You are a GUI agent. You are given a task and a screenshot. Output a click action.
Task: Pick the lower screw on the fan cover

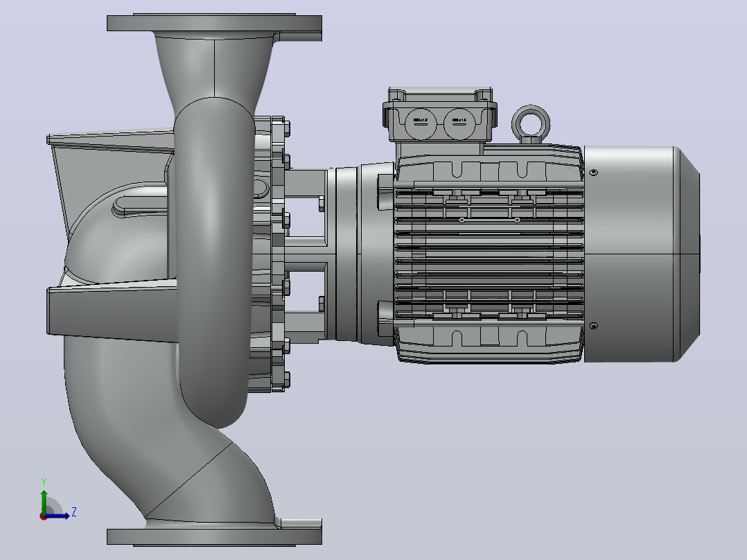594,326
